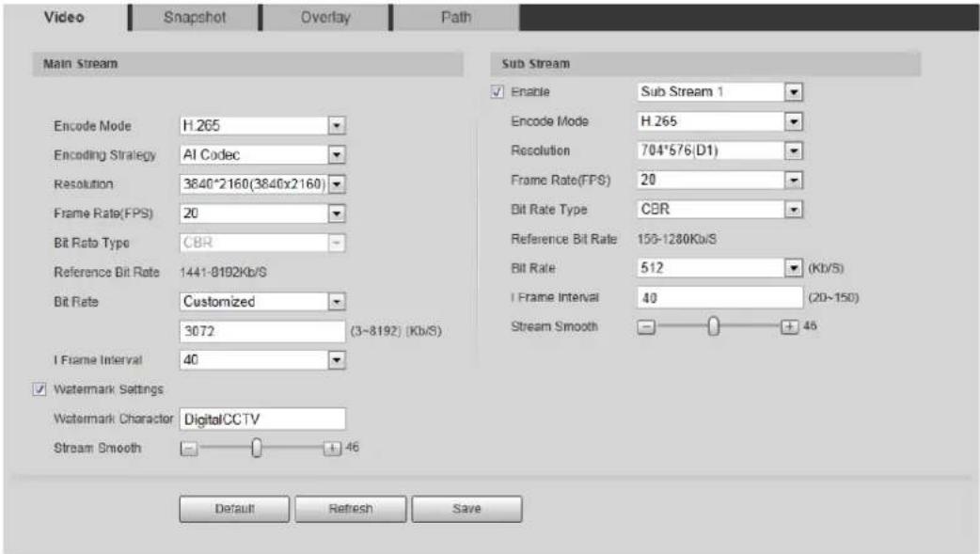Click the Save button
This screenshot has width=980, height=554.
click(466, 509)
